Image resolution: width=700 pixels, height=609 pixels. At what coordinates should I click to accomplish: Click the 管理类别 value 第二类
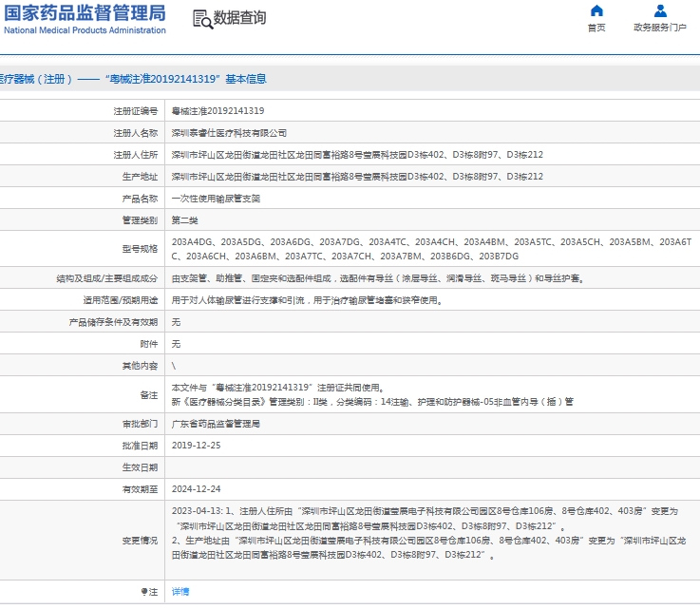point(185,220)
